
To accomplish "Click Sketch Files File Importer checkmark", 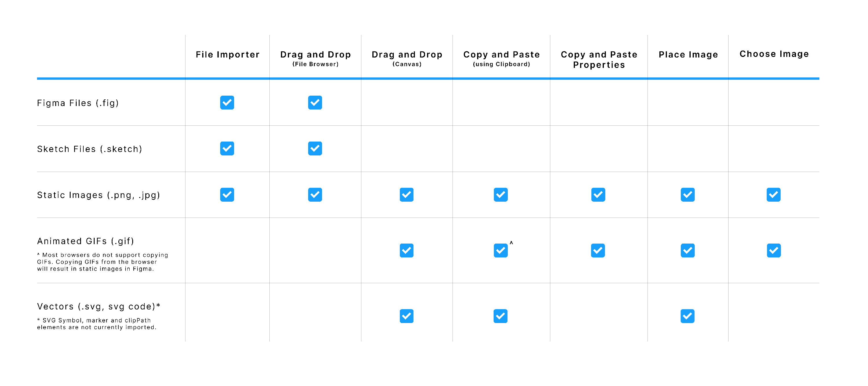I will click(227, 149).
